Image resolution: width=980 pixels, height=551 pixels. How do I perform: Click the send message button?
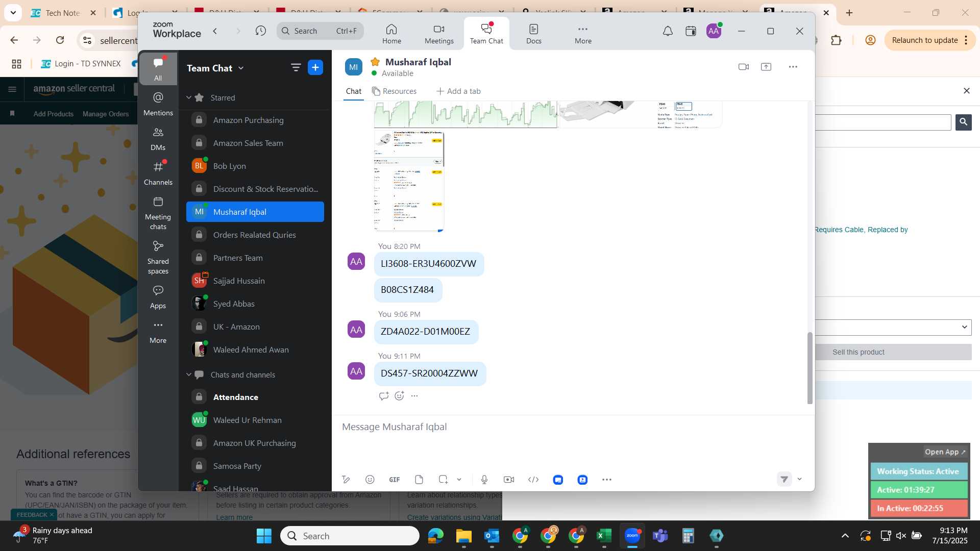point(785,479)
